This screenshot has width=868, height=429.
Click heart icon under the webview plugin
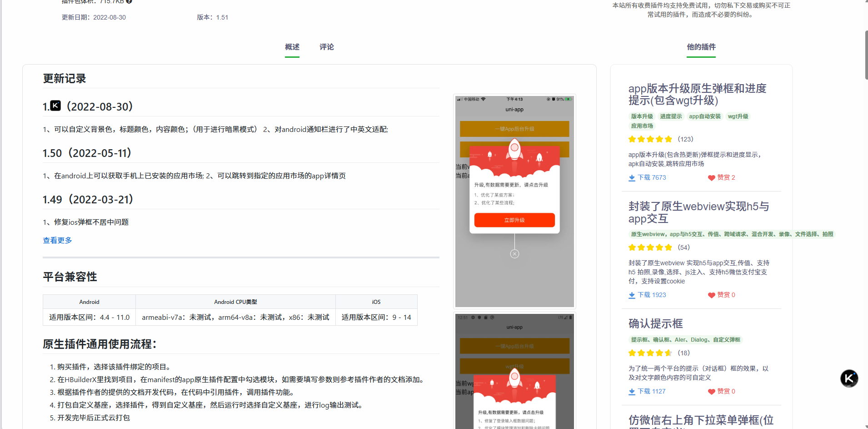coord(712,295)
